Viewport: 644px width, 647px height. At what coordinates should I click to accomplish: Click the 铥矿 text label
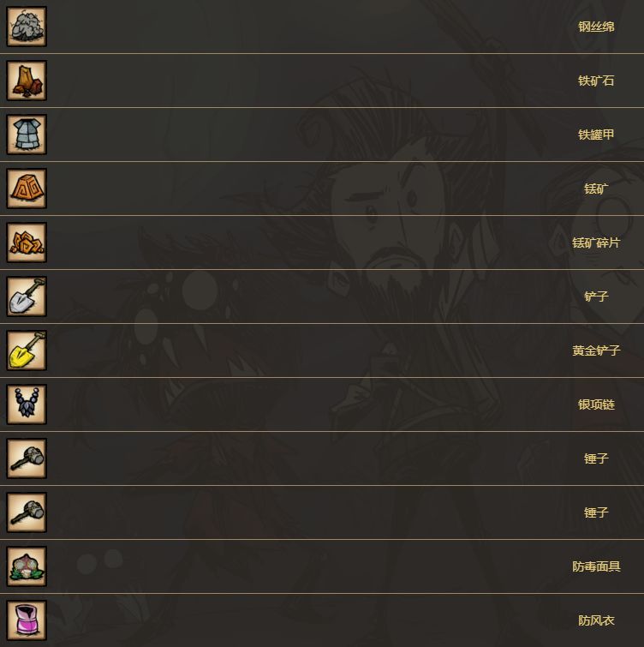(596, 189)
